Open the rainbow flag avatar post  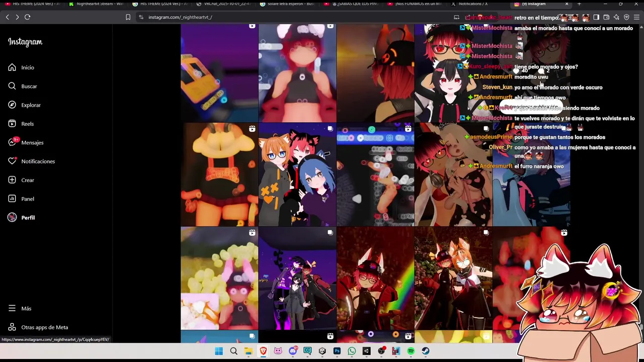pyautogui.click(x=375, y=279)
